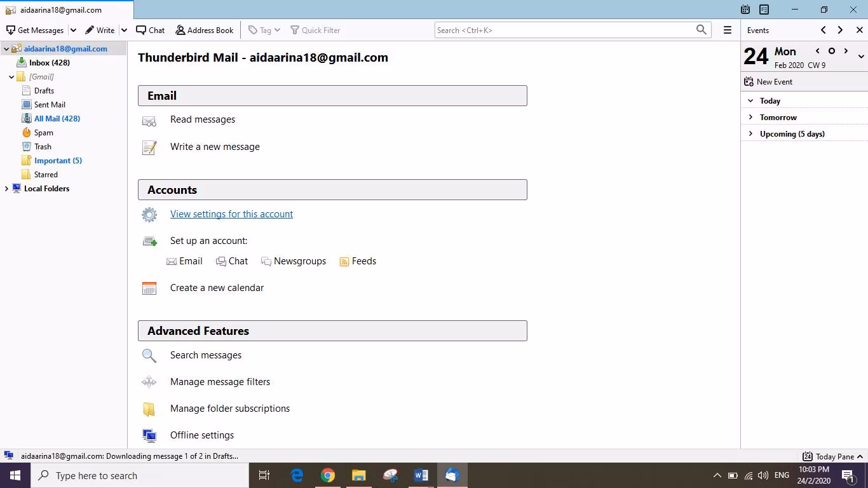
Task: Click the Write button
Action: coord(100,30)
